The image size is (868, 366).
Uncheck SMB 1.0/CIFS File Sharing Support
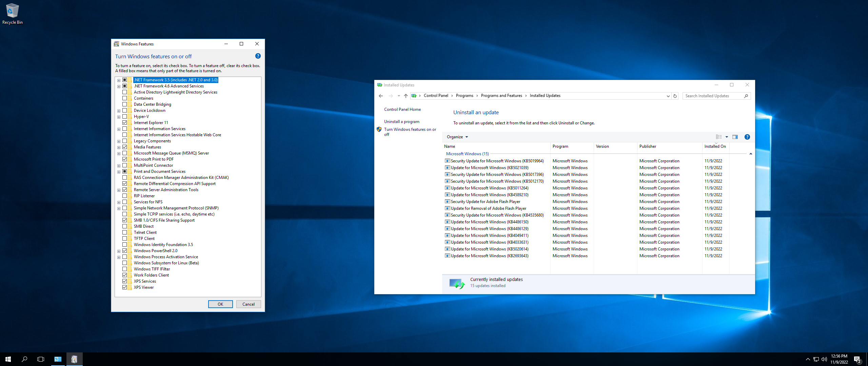click(x=125, y=220)
